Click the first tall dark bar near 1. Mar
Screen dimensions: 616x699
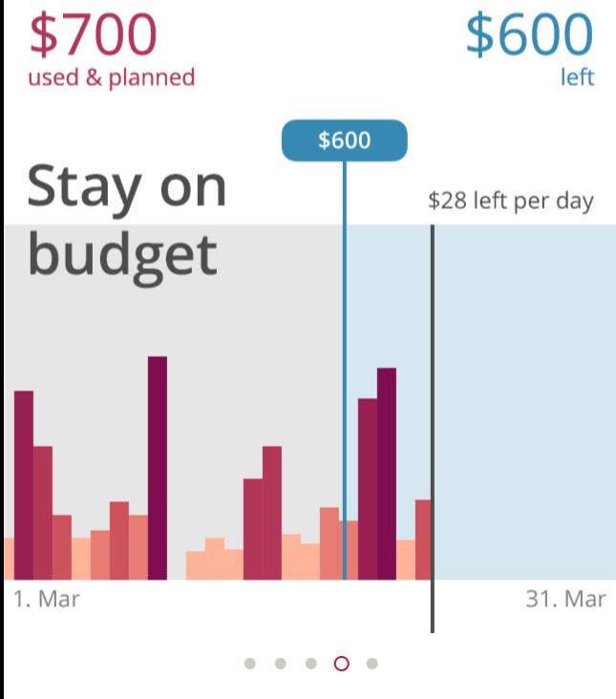pyautogui.click(x=24, y=485)
